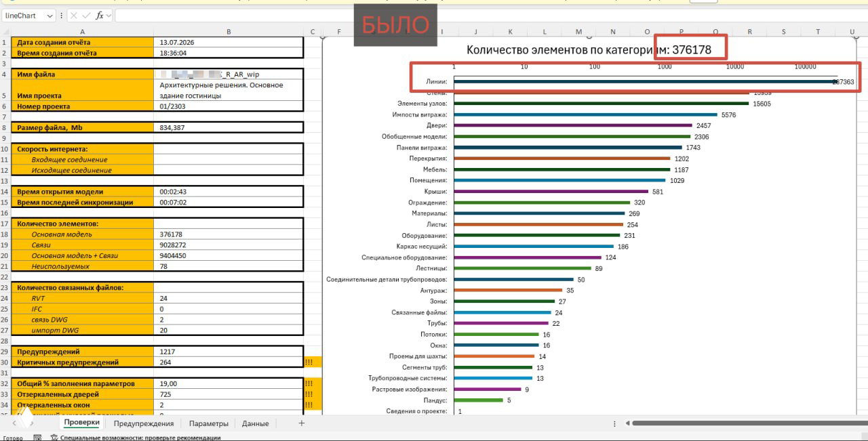This screenshot has height=441, width=868.
Task: Click the Мебель bar with value 1187
Action: click(x=561, y=169)
